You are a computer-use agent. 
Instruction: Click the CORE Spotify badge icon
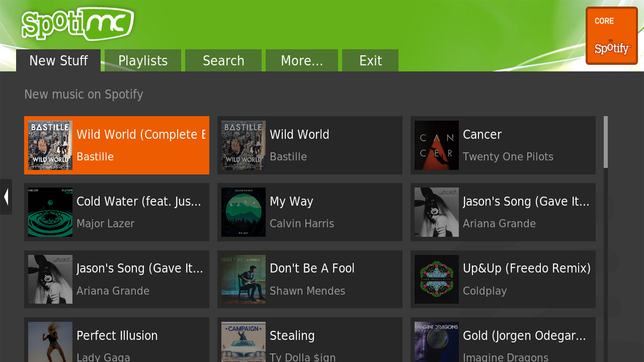point(611,36)
